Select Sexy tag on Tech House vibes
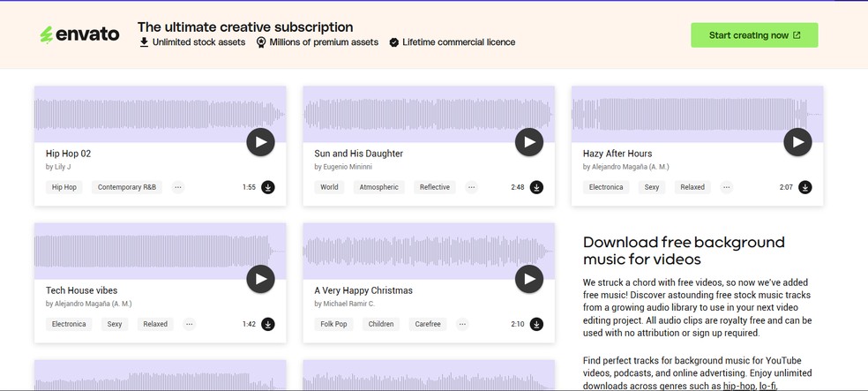 pyautogui.click(x=115, y=324)
